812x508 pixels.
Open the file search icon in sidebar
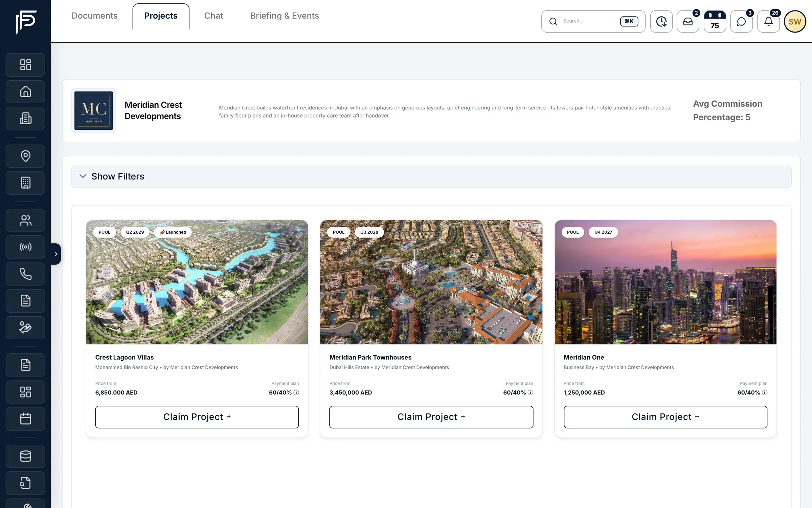click(25, 483)
